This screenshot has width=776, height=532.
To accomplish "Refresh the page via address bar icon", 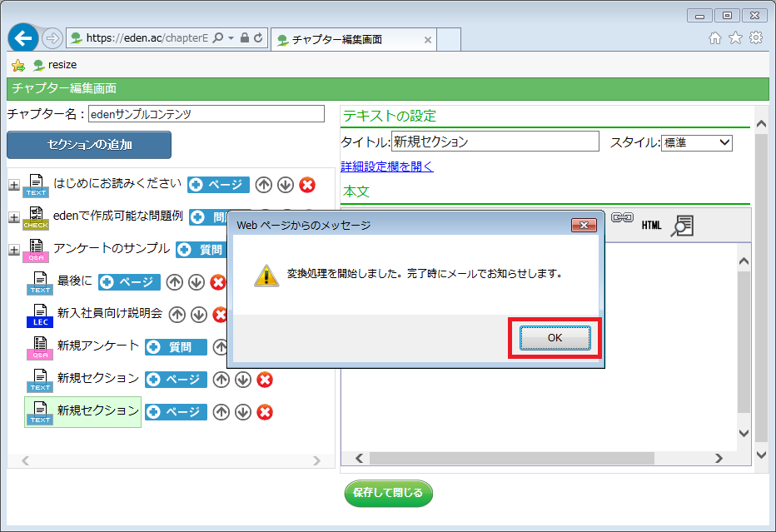I will [x=258, y=37].
